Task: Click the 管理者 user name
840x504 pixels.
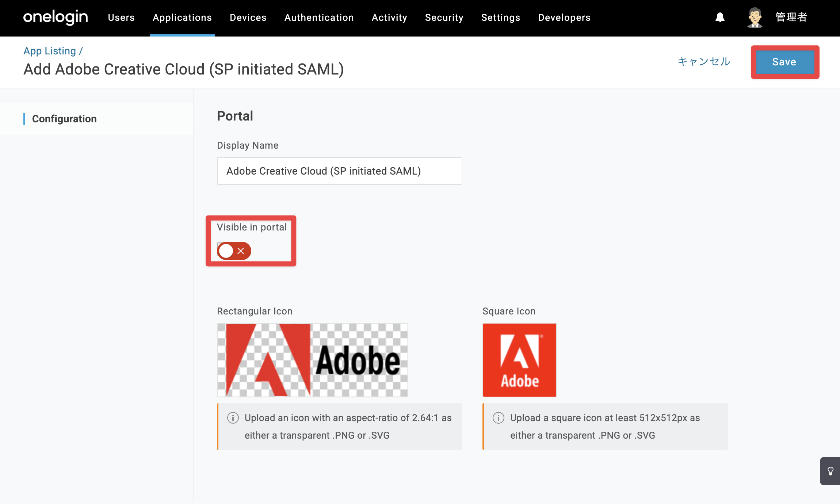Action: (791, 17)
